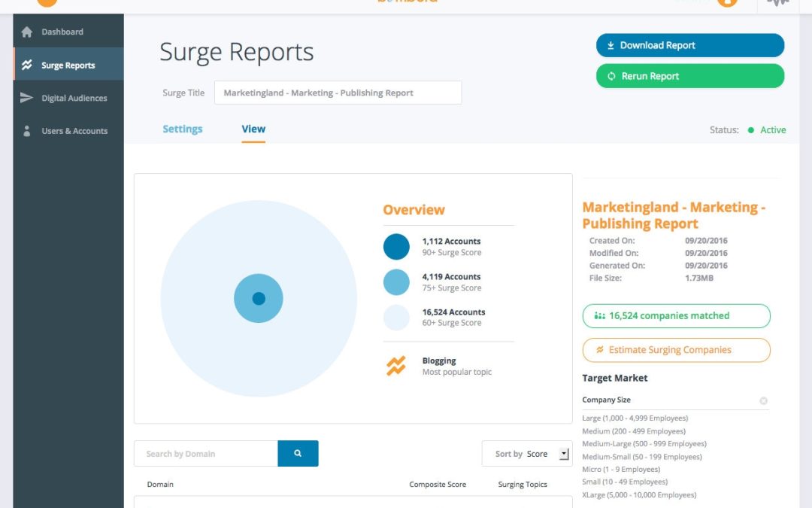The width and height of the screenshot is (812, 508).
Task: Click the medium blue 75+ Surge Score swatch
Action: coord(396,282)
